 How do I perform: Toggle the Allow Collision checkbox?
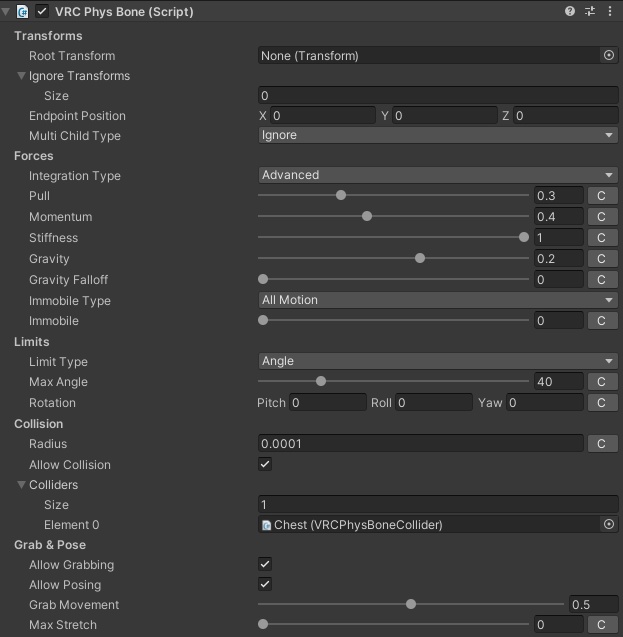coord(265,464)
